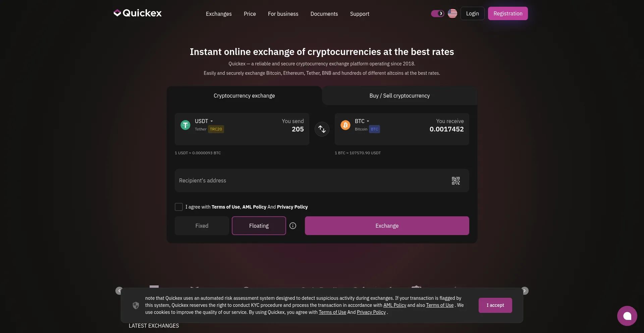This screenshot has width=644, height=333.
Task: Open the USDT currency dropdown
Action: coord(204,121)
